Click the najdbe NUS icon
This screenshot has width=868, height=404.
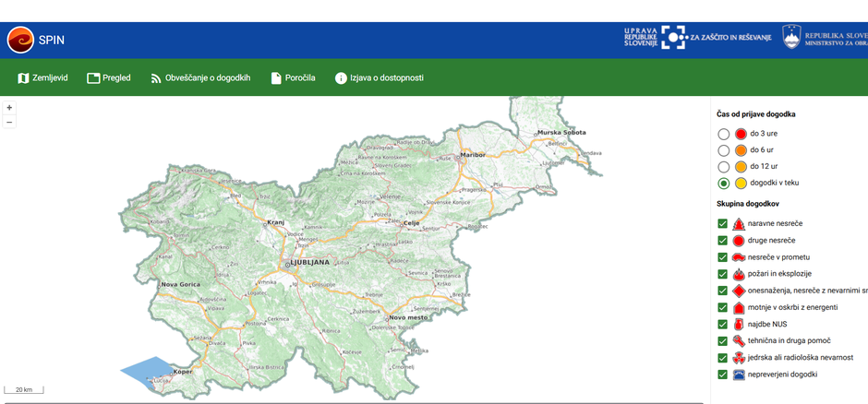pyautogui.click(x=739, y=325)
